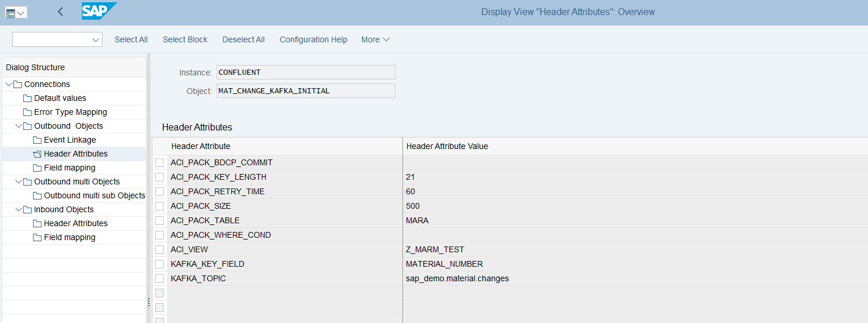This screenshot has height=323, width=868.
Task: Click the SAP logo
Action: coord(99,11)
